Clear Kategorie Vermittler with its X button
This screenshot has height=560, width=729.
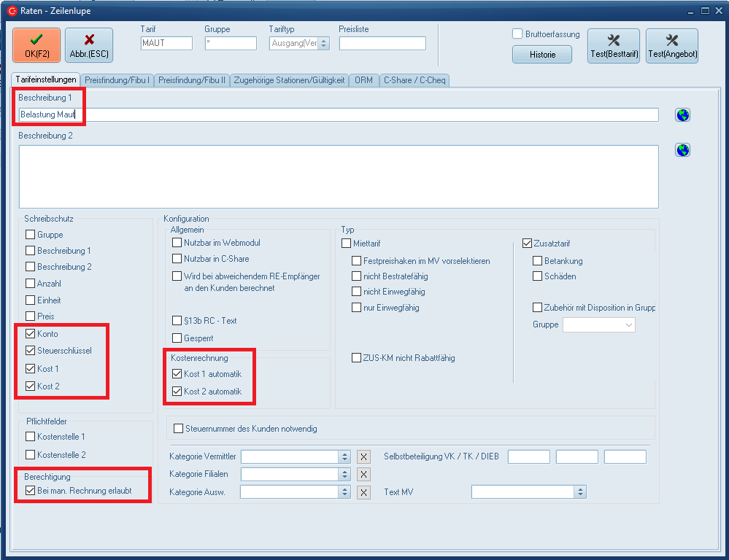(x=363, y=457)
